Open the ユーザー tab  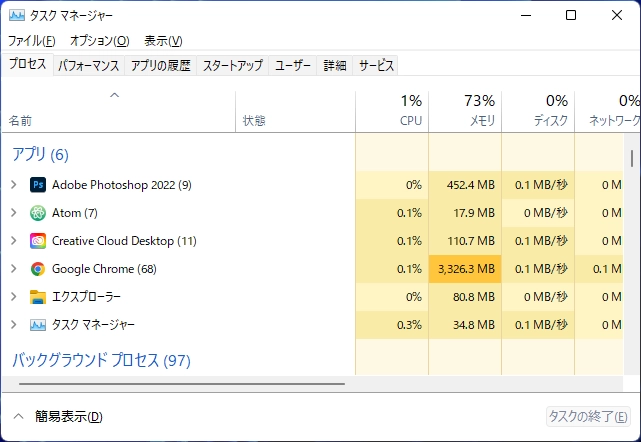[293, 65]
